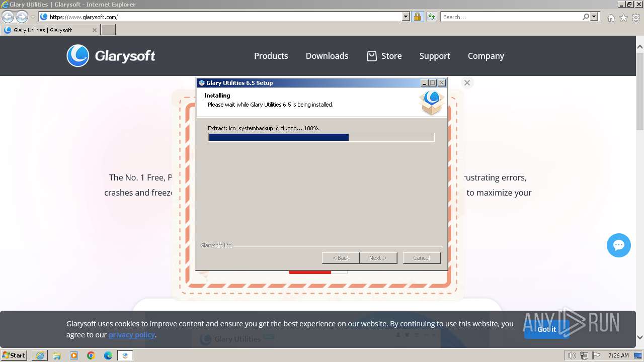
Task: Open the favorites star icon
Action: pos(623,18)
